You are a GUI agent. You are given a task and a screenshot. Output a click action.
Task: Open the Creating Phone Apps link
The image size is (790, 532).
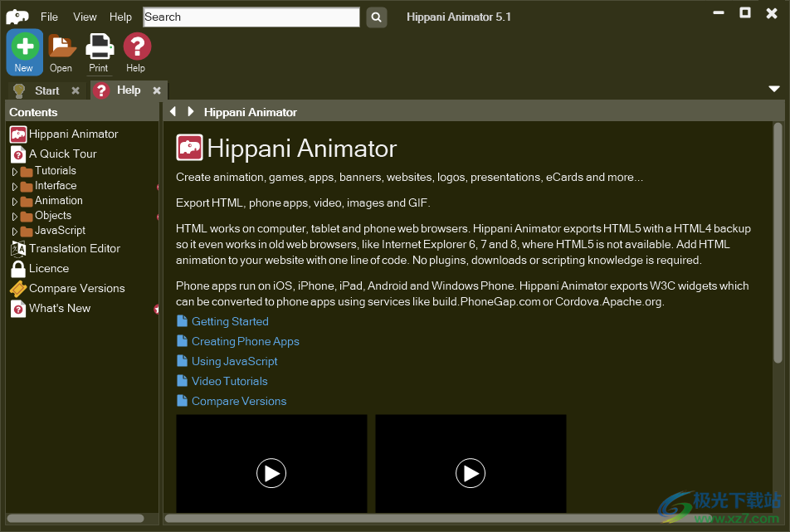(245, 341)
